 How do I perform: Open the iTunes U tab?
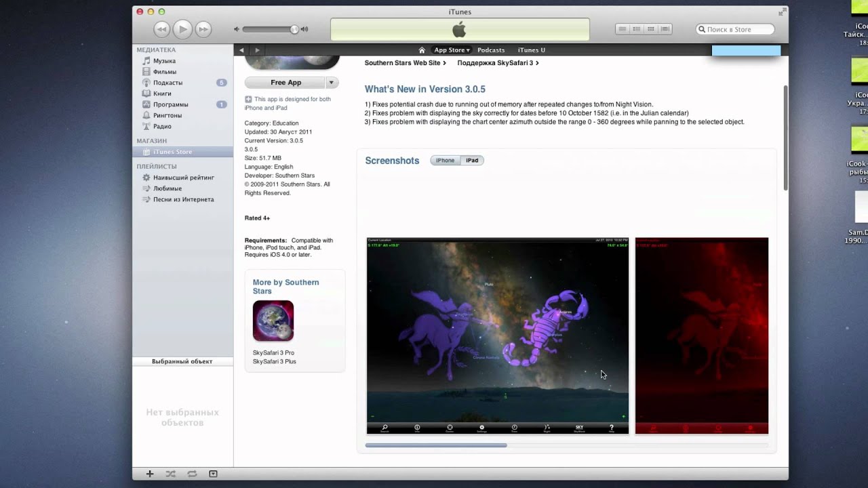tap(531, 50)
